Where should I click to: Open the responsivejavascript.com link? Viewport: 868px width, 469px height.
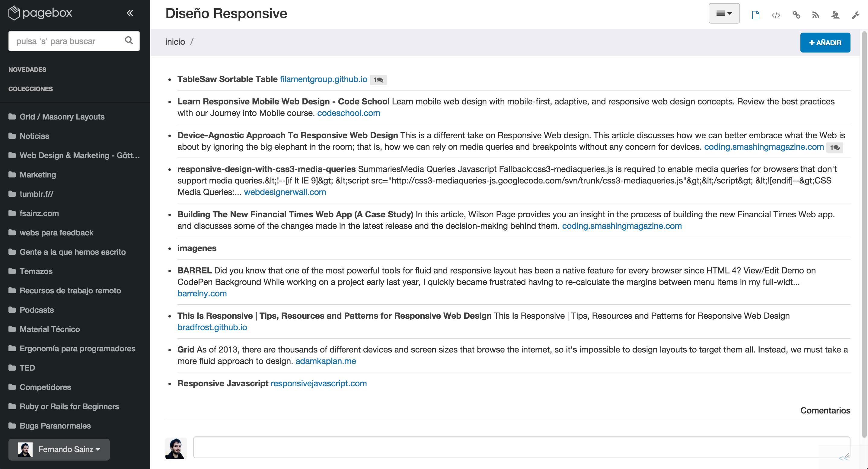click(319, 383)
